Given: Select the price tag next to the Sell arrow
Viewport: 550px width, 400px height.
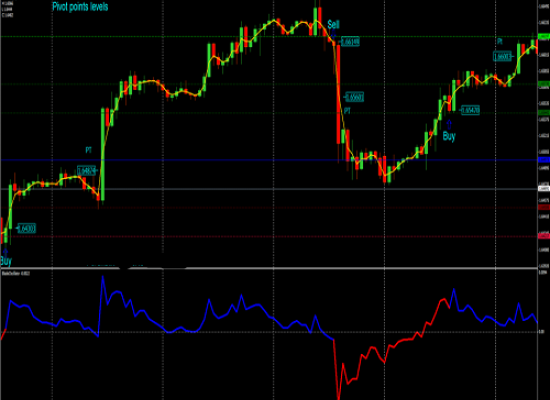Looking at the screenshot, I should 350,42.
